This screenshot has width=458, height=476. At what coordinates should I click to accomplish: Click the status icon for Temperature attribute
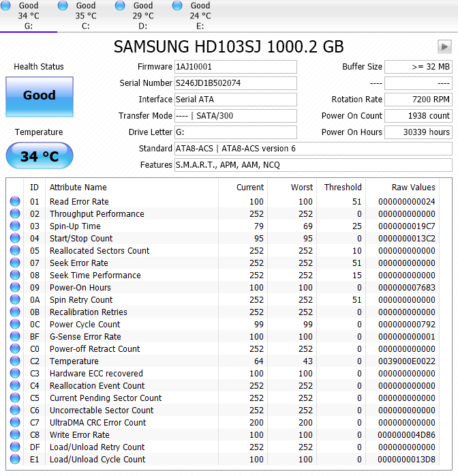pos(15,361)
